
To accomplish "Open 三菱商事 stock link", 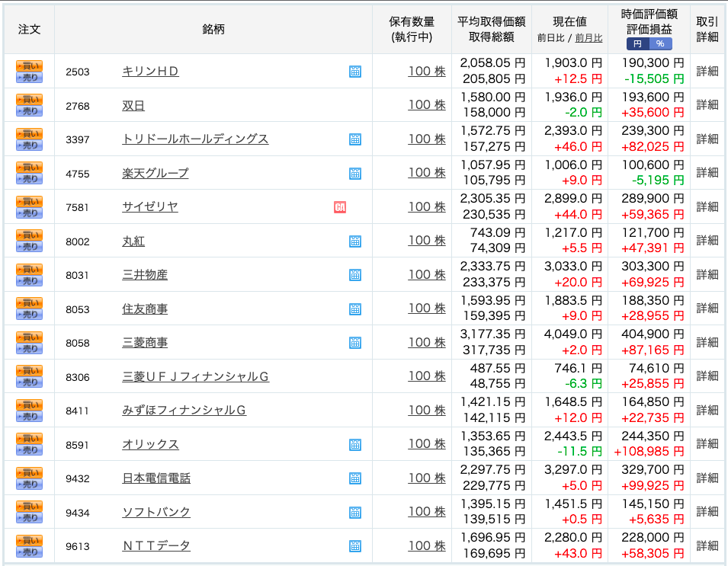I will [145, 343].
